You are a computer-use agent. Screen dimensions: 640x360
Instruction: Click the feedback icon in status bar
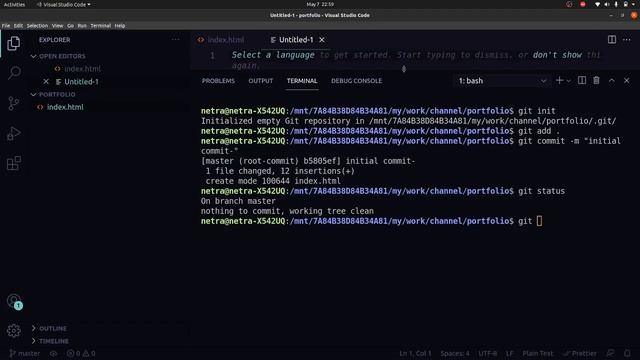(610, 353)
